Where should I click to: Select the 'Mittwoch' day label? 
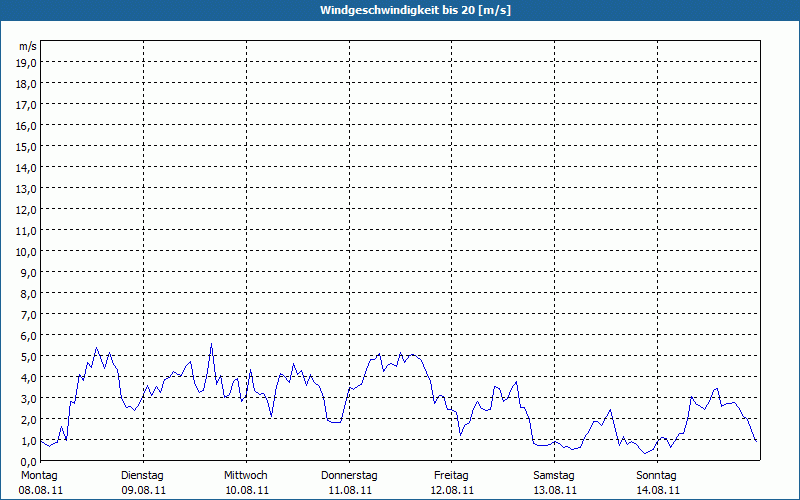click(246, 476)
